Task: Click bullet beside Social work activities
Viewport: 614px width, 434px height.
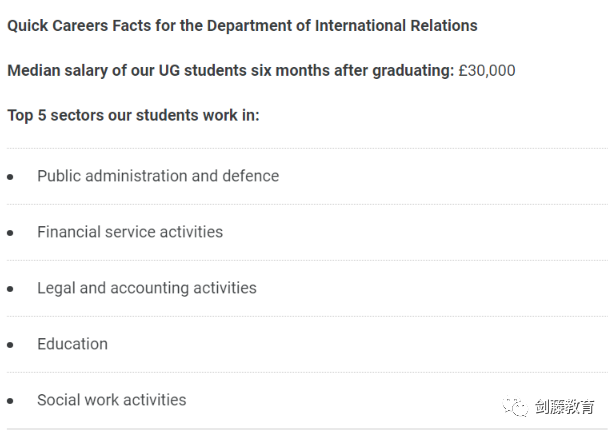Action: point(10,401)
